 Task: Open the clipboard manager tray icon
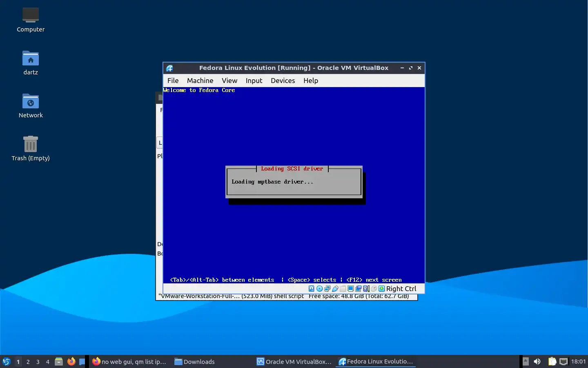552,361
